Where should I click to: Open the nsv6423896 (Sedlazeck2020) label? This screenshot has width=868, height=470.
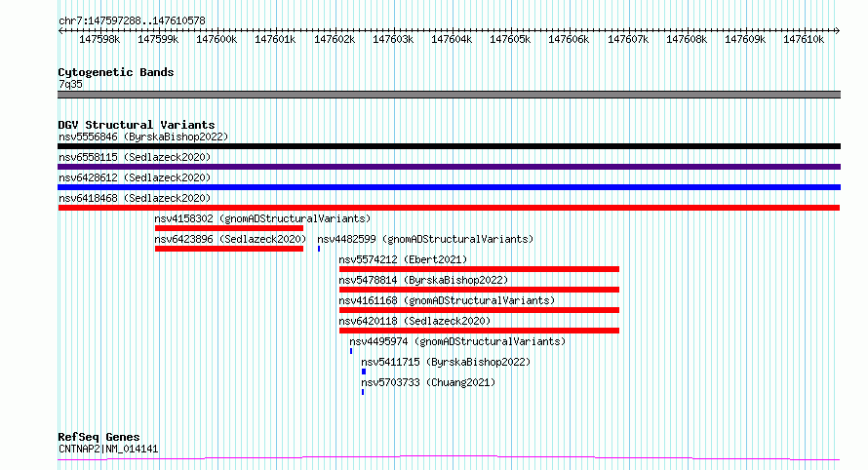tap(230, 239)
